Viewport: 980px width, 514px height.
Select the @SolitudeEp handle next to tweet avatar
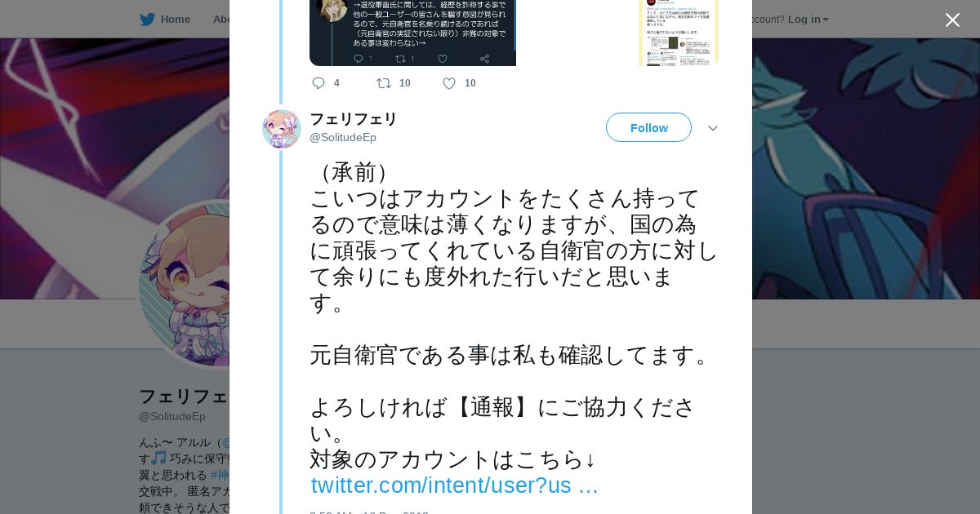[x=343, y=137]
